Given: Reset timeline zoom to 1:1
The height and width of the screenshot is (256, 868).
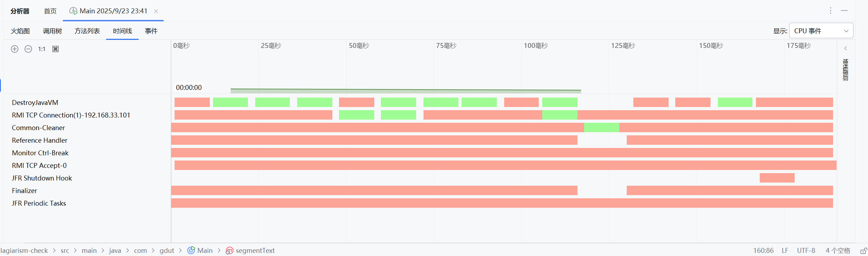Looking at the screenshot, I should (42, 49).
